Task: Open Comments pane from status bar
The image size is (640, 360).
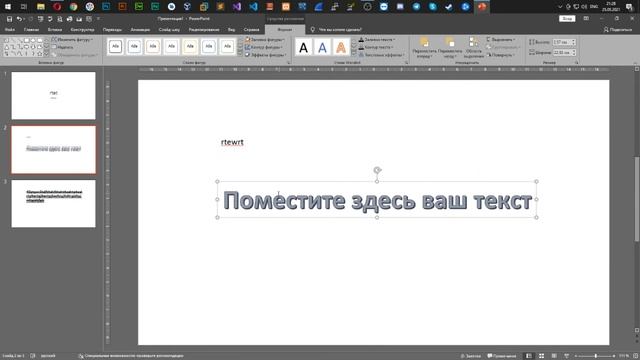Action: [x=502, y=356]
